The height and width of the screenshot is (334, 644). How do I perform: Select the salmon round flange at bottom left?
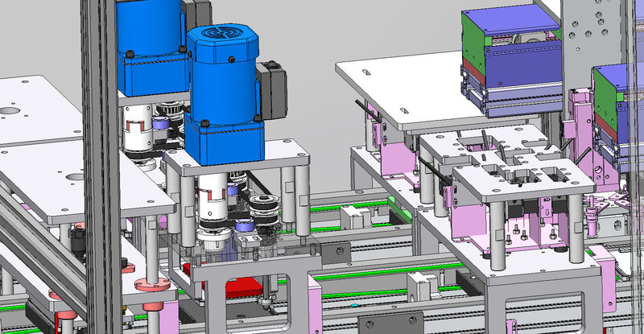tap(151, 285)
